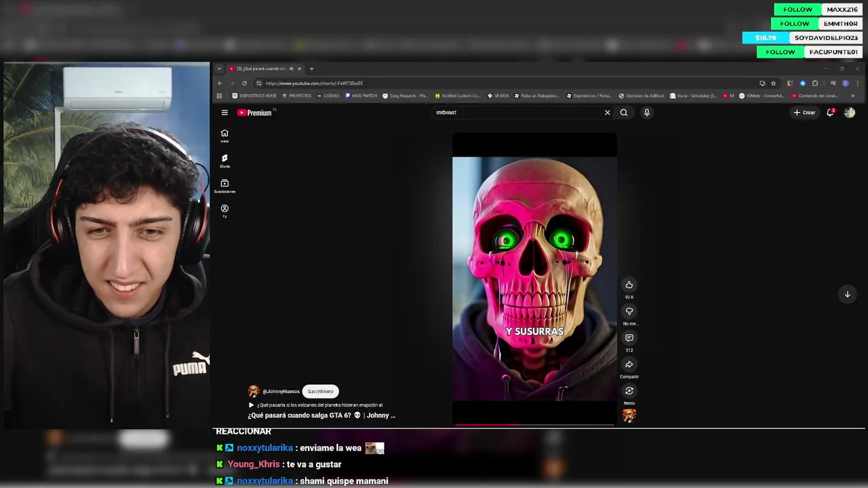Open YouTube notifications bell
868x488 pixels.
[830, 113]
